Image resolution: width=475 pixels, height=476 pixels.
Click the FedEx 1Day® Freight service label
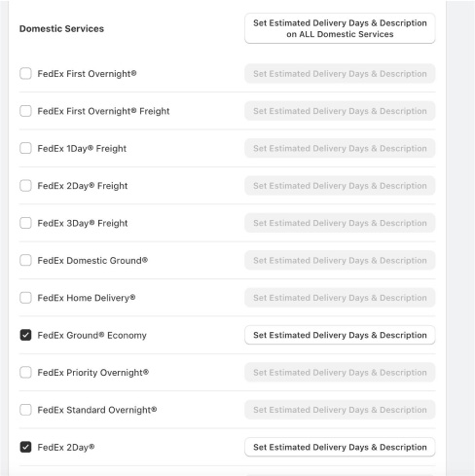coord(82,149)
